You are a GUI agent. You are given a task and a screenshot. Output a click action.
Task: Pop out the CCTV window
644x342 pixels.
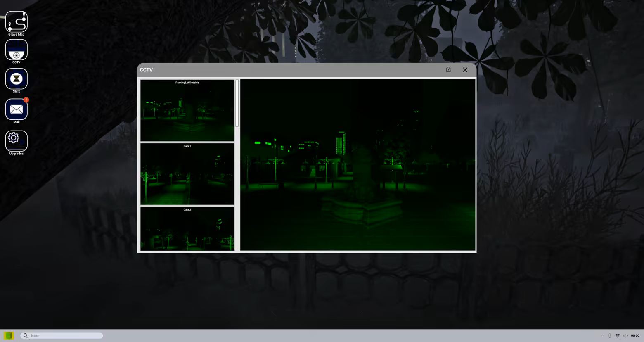(x=448, y=70)
